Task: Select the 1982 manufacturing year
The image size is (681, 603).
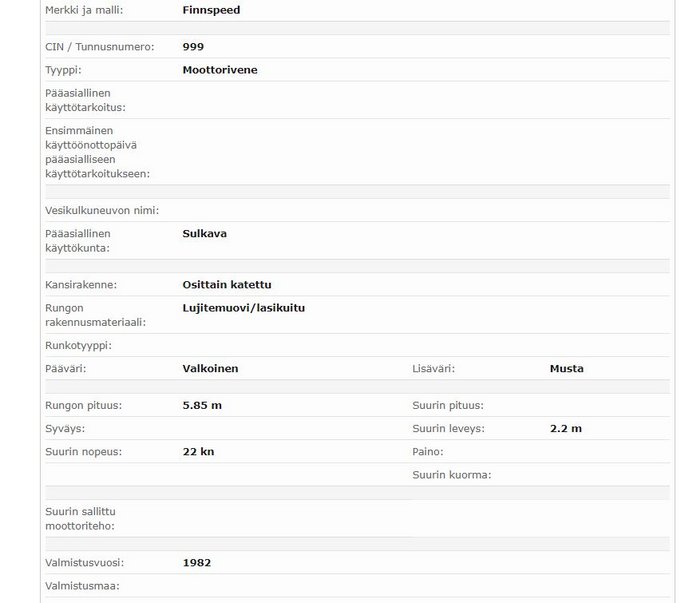Action: [x=197, y=563]
